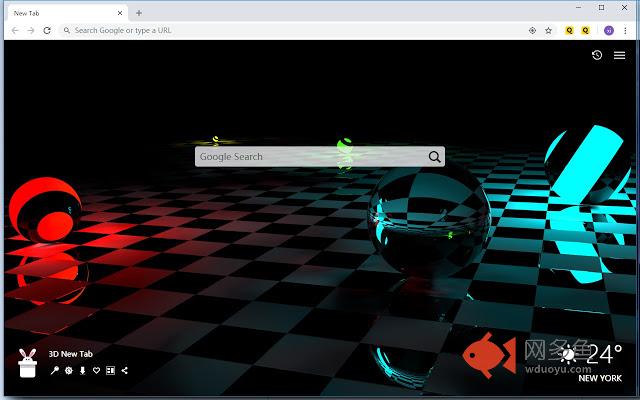Click the second yellow Q extension icon

586,30
